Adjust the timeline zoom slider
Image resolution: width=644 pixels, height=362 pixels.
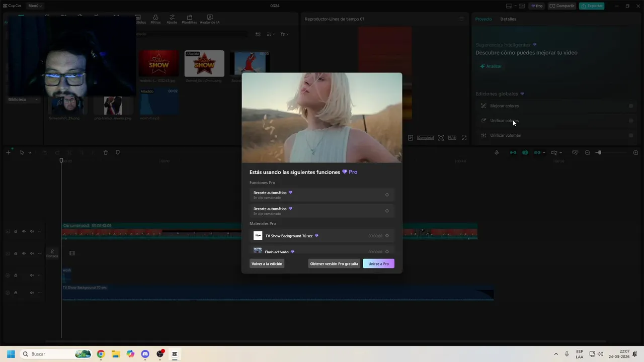pyautogui.click(x=599, y=152)
